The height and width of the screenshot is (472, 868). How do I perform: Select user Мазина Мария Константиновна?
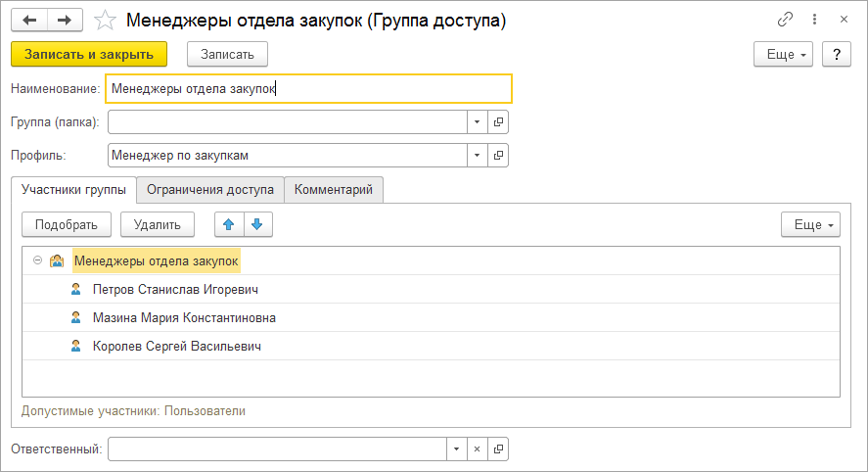click(x=184, y=317)
